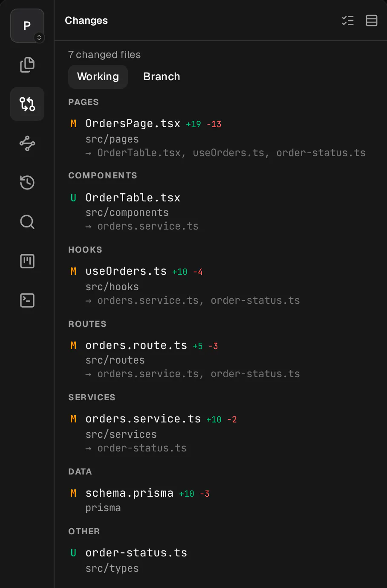Open the history clock icon

(27, 183)
